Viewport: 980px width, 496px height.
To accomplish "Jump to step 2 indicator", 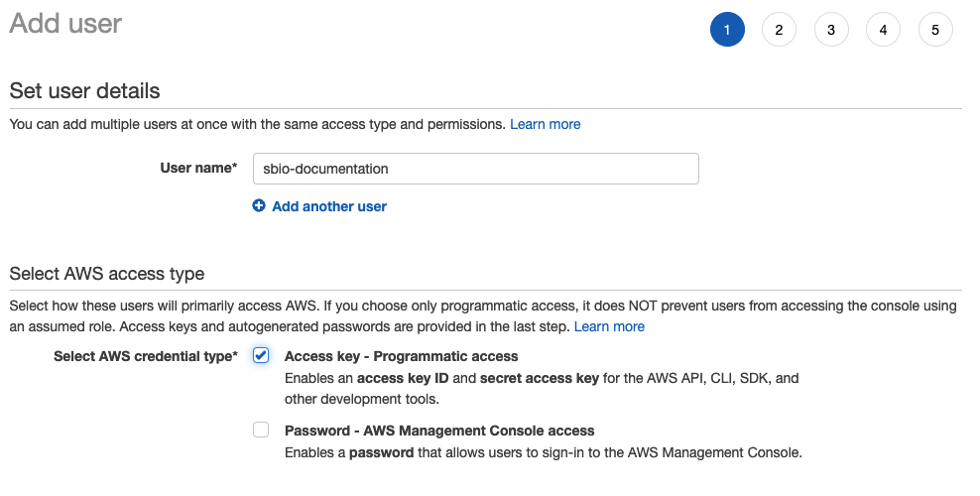I will (779, 30).
